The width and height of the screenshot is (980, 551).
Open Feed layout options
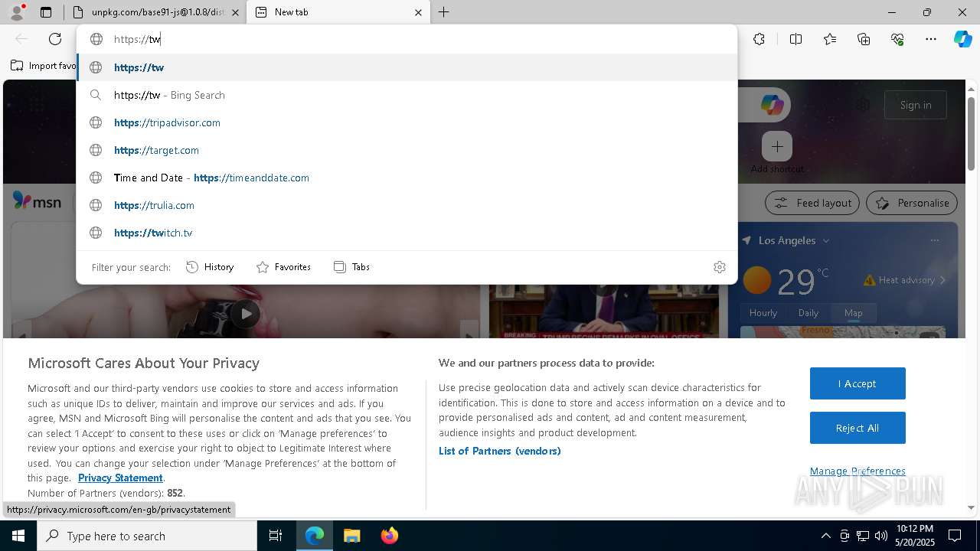coord(812,203)
